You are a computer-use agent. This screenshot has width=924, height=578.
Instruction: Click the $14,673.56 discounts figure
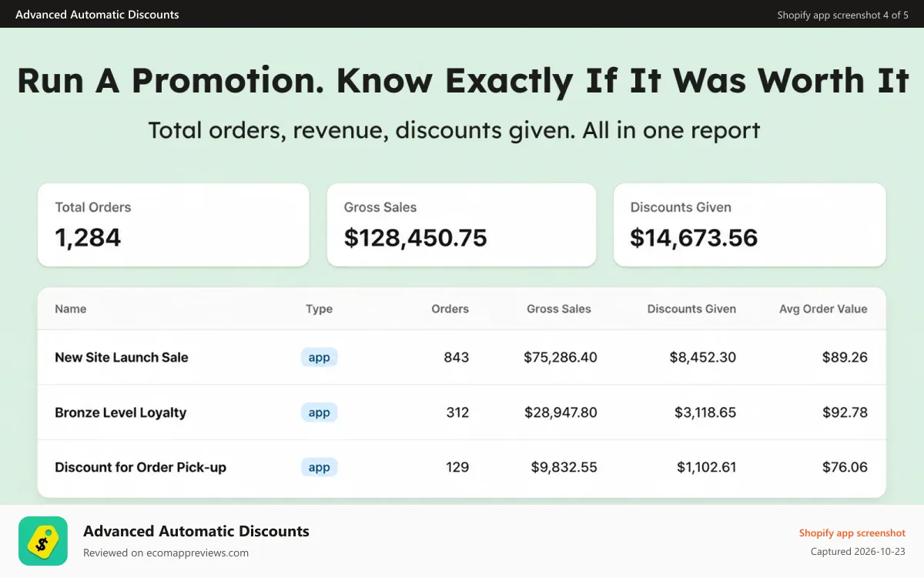694,237
